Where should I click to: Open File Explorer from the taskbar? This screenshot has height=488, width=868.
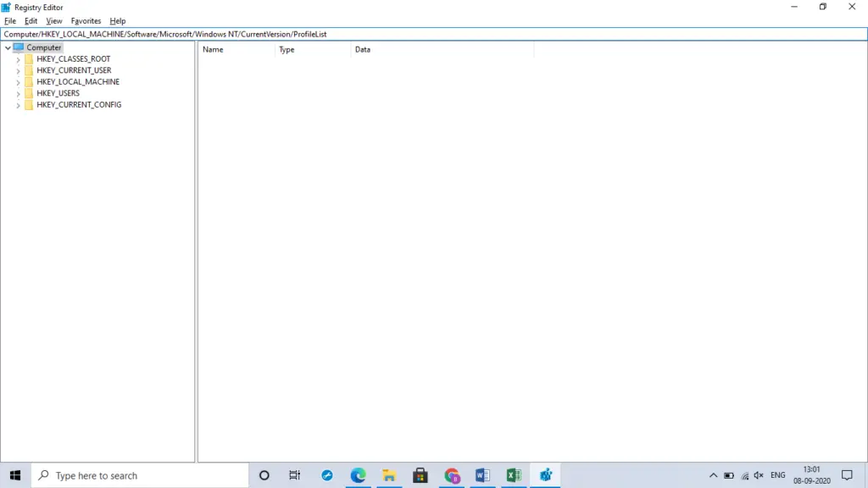tap(389, 475)
